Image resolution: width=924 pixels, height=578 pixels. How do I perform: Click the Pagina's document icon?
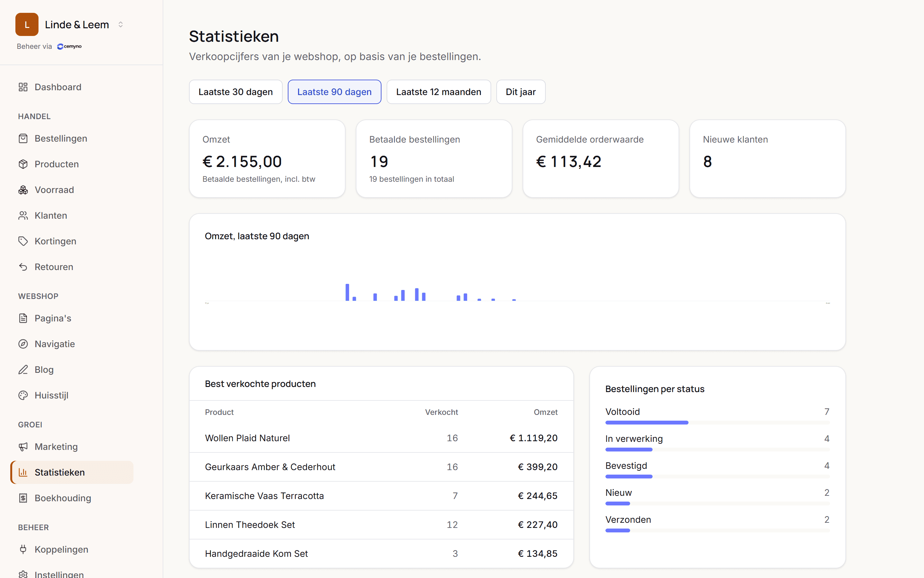23,318
